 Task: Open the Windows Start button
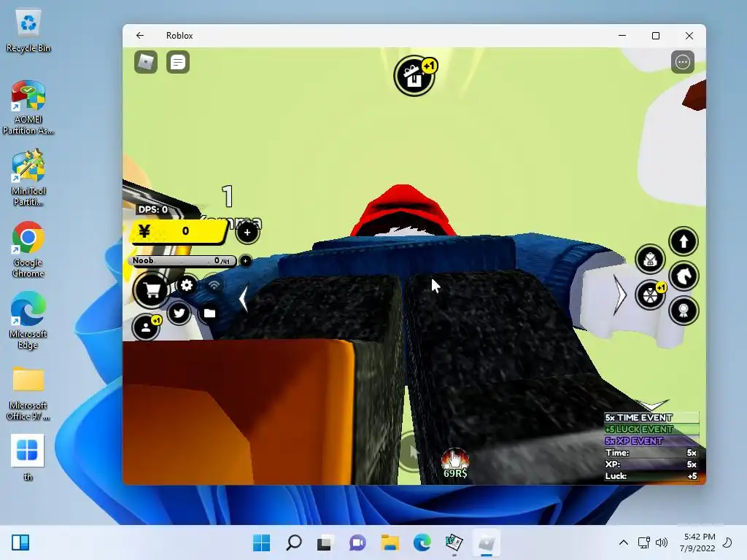click(x=261, y=542)
